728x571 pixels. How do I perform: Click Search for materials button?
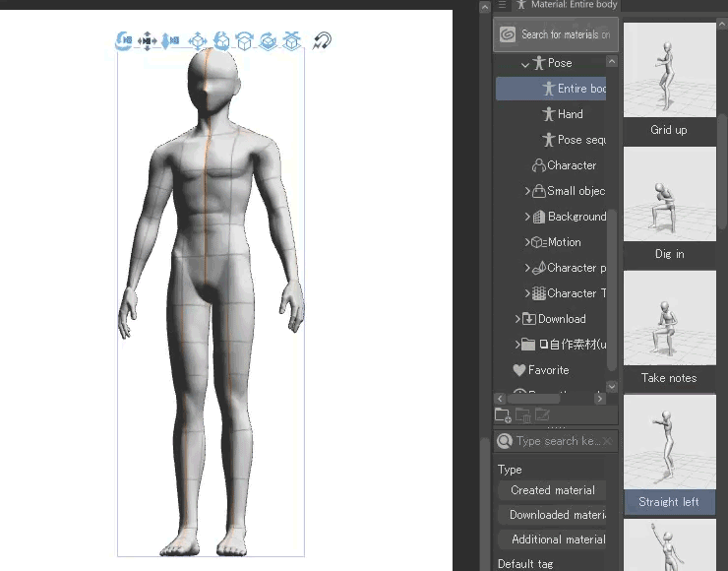556,34
